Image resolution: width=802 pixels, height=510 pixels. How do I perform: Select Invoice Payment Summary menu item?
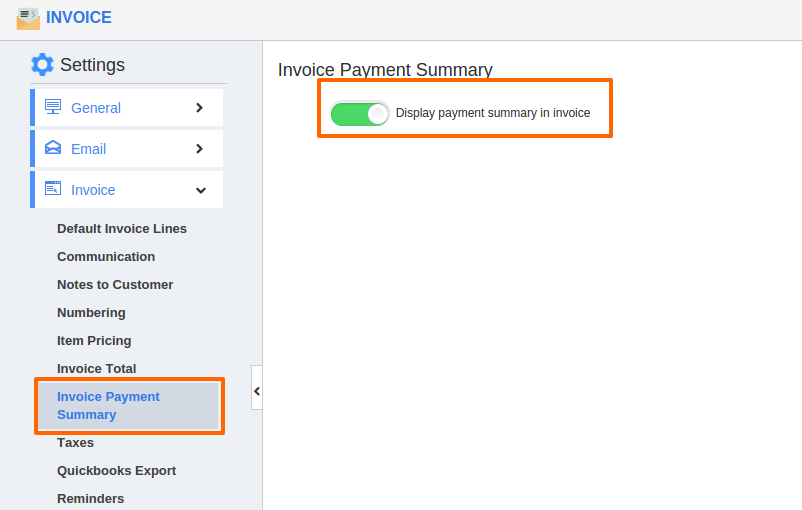tap(129, 406)
